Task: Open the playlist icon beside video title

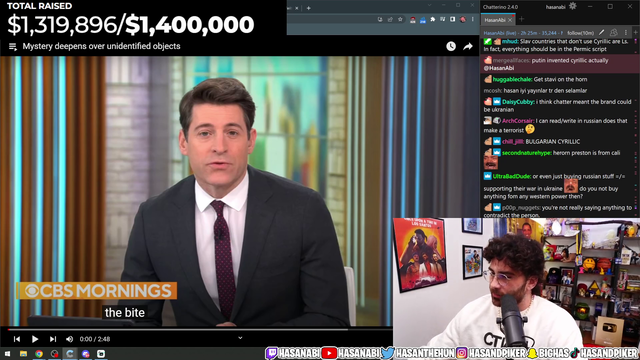Action: (x=13, y=47)
